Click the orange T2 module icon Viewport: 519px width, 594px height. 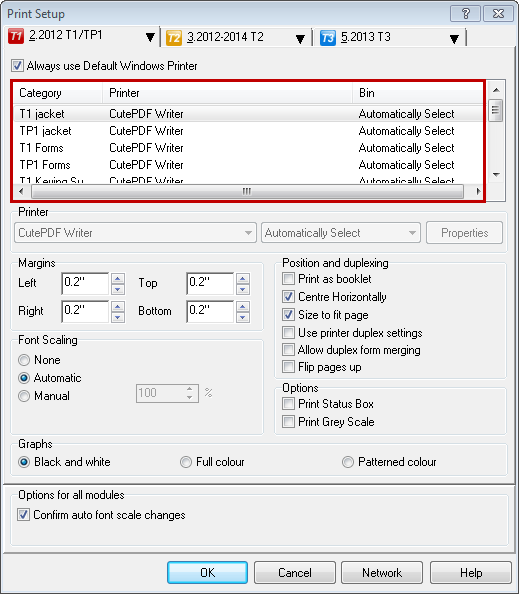tap(174, 38)
